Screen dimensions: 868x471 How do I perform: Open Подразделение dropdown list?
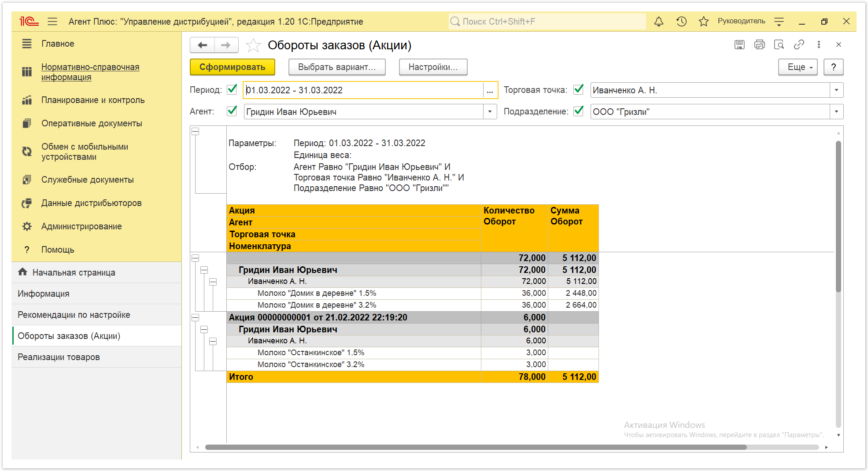836,112
